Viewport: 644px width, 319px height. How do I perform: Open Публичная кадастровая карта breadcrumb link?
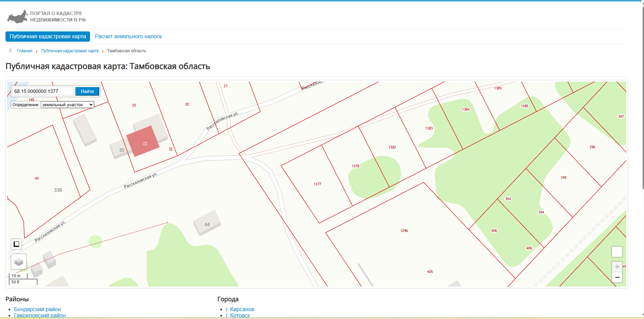(70, 51)
